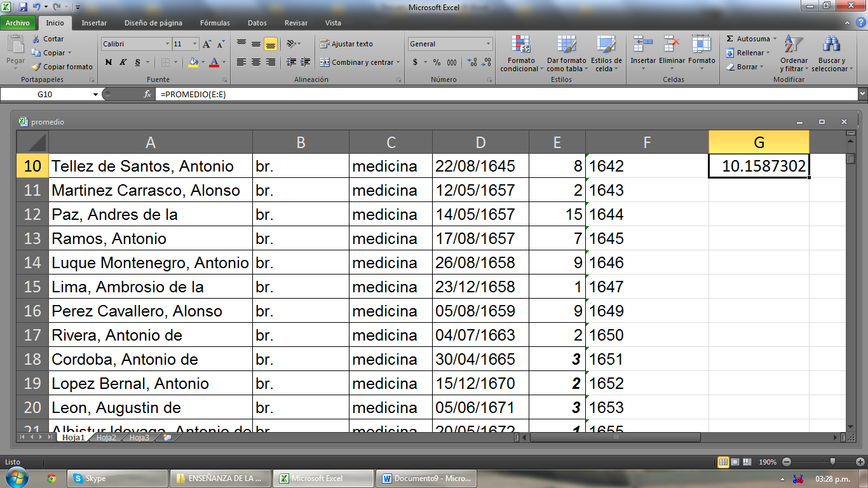This screenshot has height=488, width=868.
Task: Open the insert function fx button
Action: tap(147, 94)
